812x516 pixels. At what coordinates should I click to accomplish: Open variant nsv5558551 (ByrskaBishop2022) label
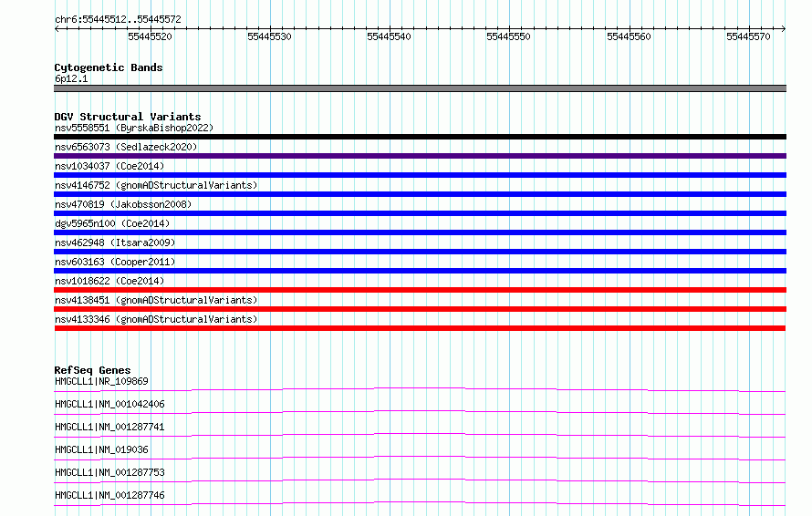point(134,128)
